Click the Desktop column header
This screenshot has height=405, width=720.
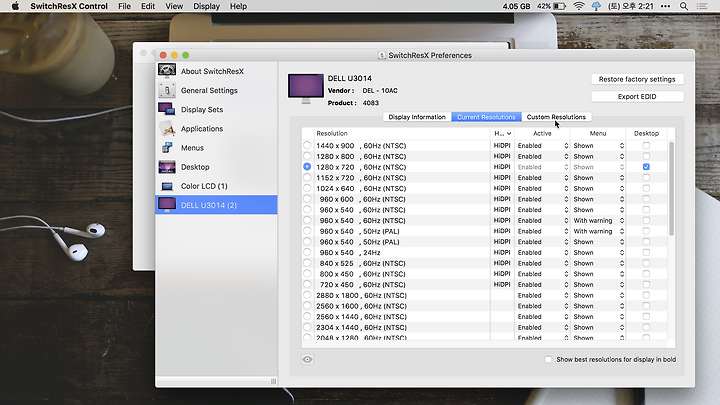646,134
